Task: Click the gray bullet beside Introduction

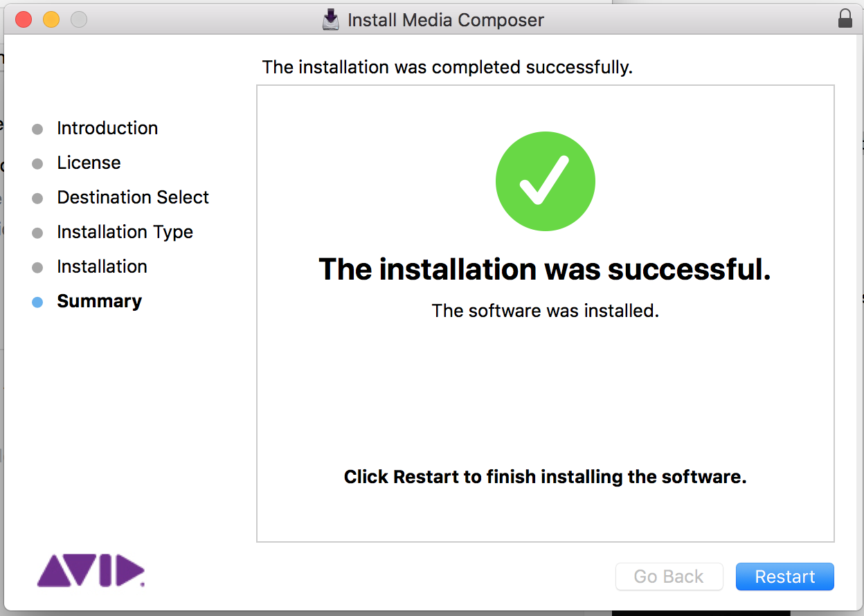Action: point(37,129)
